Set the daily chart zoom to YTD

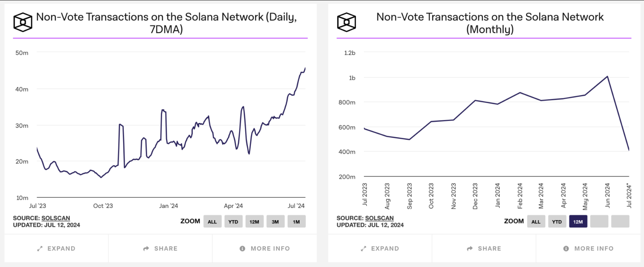tap(233, 222)
